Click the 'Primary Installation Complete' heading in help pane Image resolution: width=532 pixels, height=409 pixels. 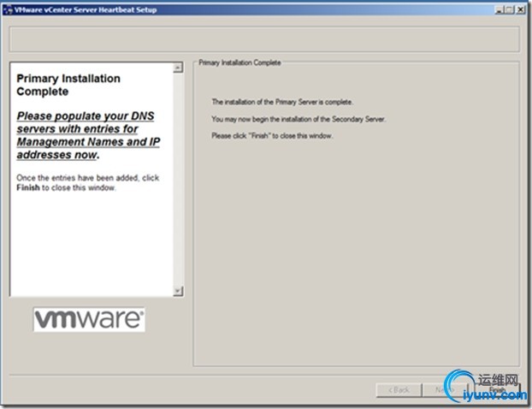[x=68, y=85]
